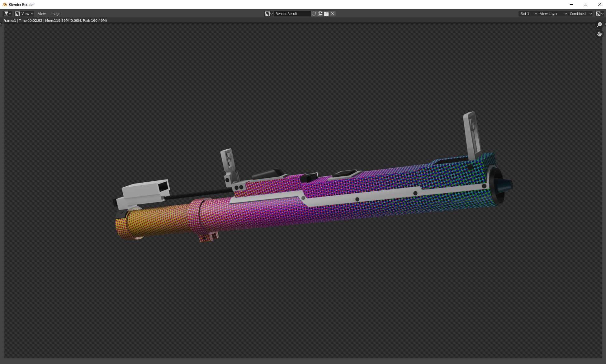Expand left toolbar region arrow

(1, 24)
